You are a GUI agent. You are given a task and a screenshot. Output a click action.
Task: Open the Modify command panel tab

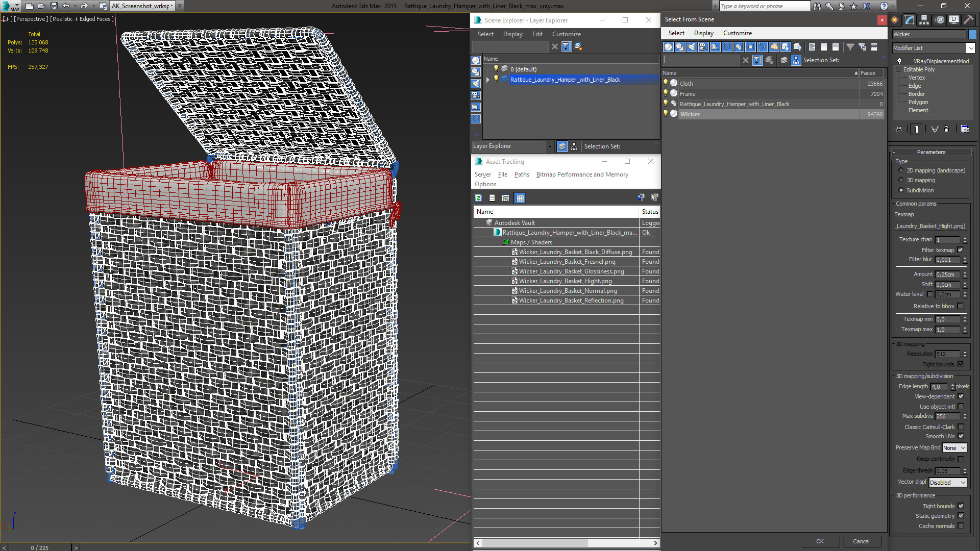tap(910, 20)
